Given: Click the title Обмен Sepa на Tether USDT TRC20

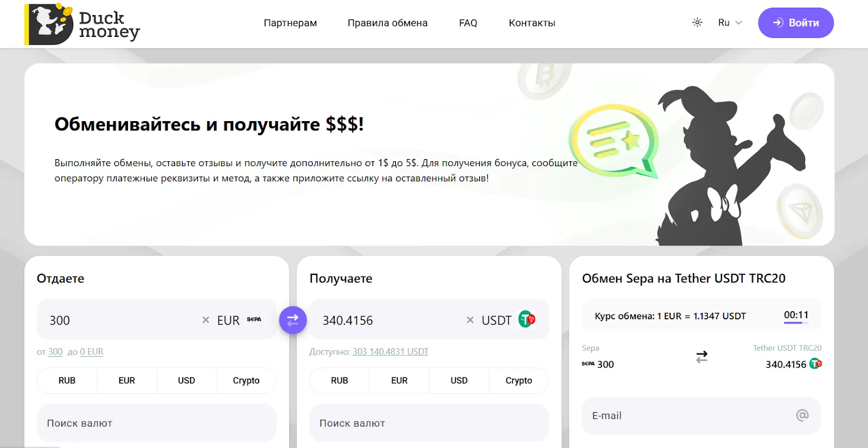Looking at the screenshot, I should coord(684,279).
